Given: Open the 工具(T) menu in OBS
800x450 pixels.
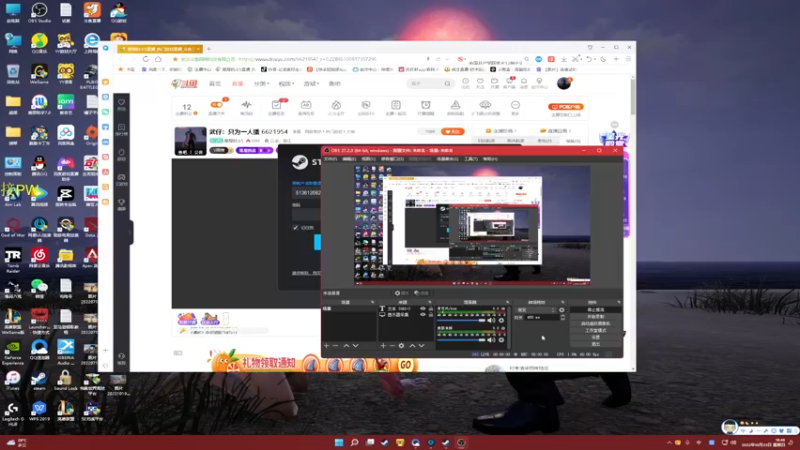Looking at the screenshot, I should tap(470, 159).
